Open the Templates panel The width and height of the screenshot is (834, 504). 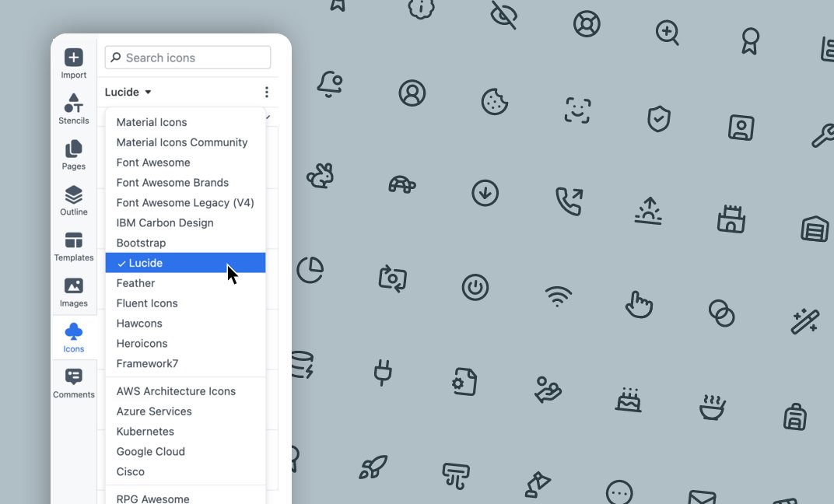click(x=73, y=246)
